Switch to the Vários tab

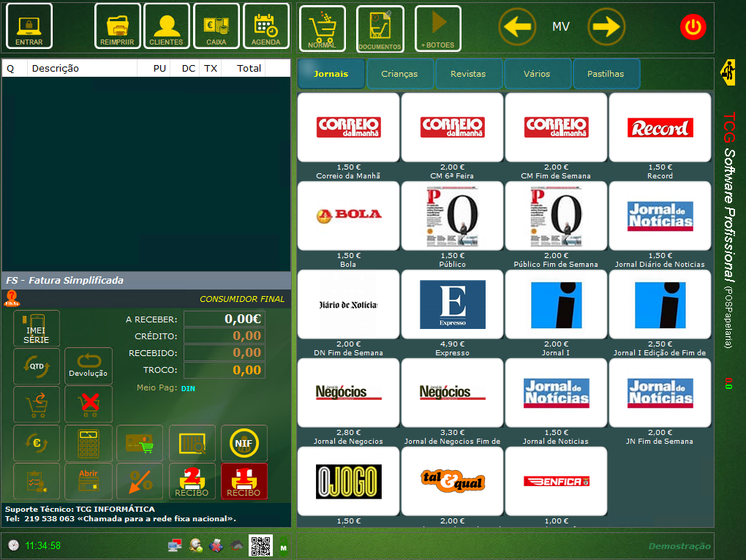(x=537, y=74)
